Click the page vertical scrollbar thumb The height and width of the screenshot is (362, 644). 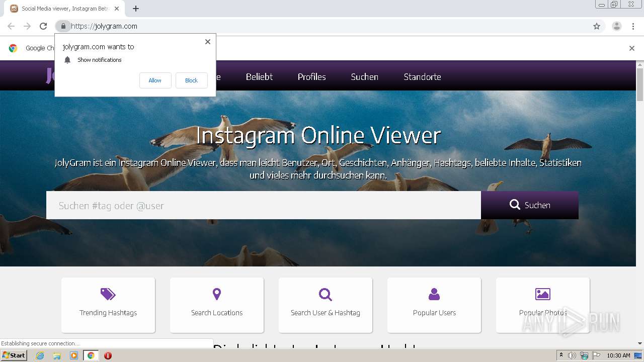(x=640, y=84)
